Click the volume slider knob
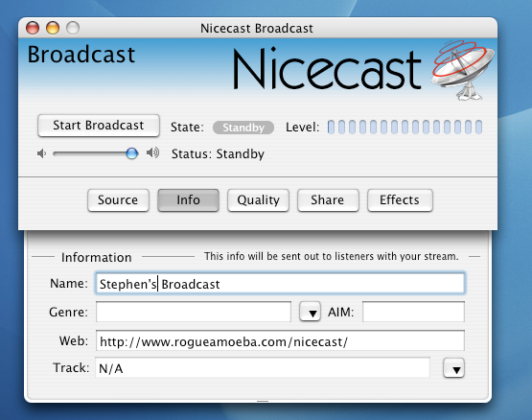The height and width of the screenshot is (420, 532). (131, 153)
